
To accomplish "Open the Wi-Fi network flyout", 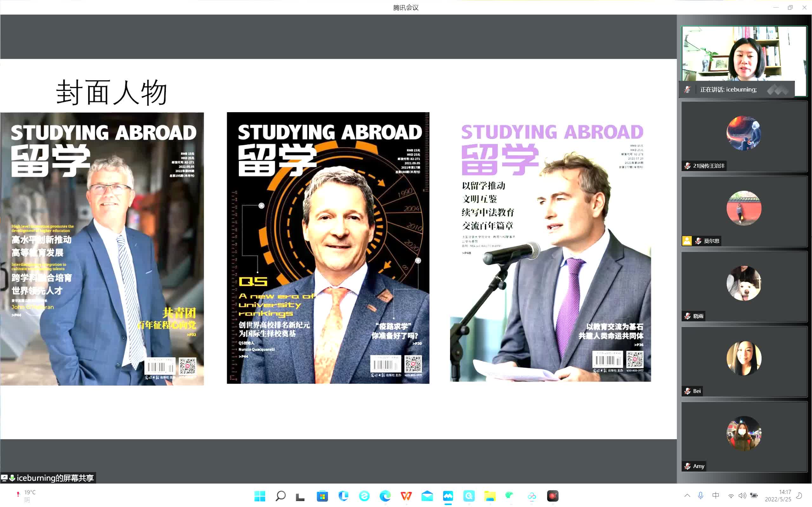I will point(731,496).
